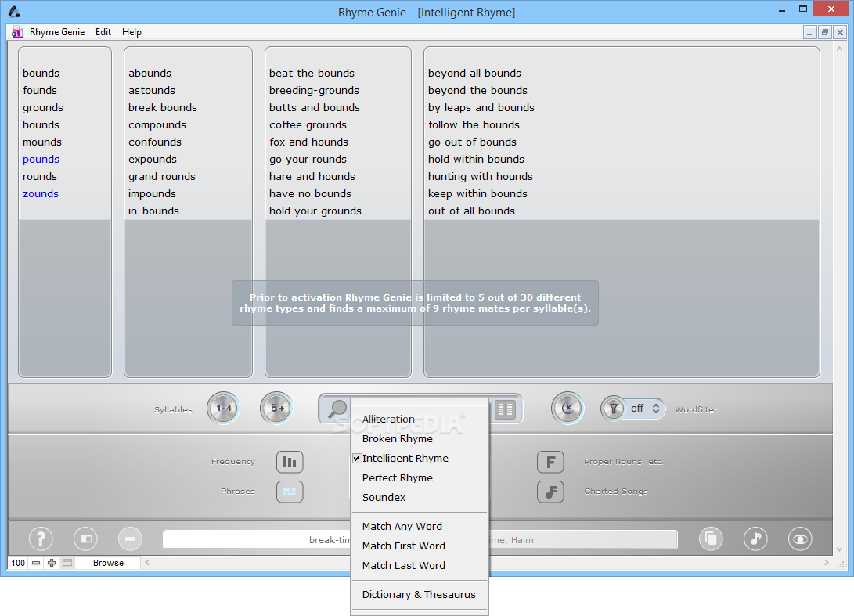The height and width of the screenshot is (616, 854).
Task: Select the word hounds
Action: point(41,124)
